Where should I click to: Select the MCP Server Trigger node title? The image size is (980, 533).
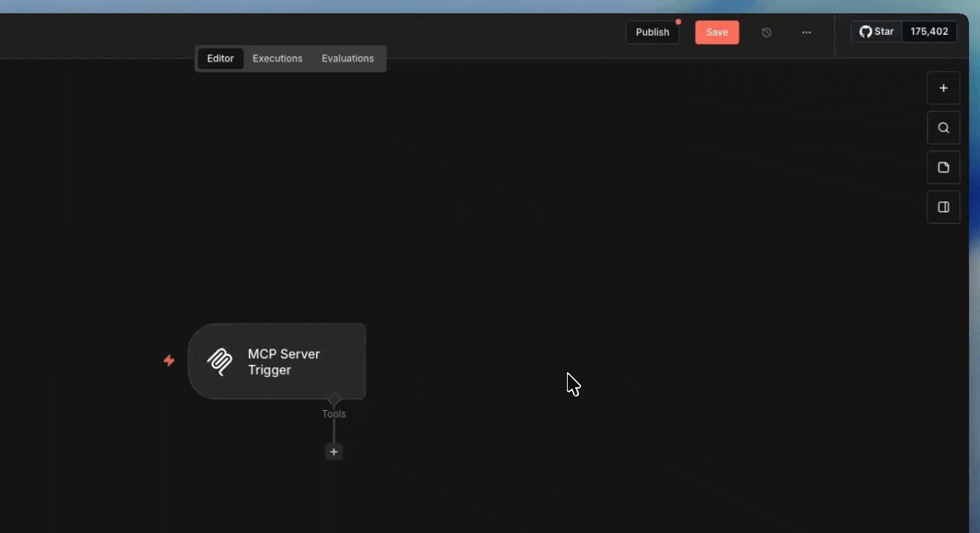tap(283, 362)
